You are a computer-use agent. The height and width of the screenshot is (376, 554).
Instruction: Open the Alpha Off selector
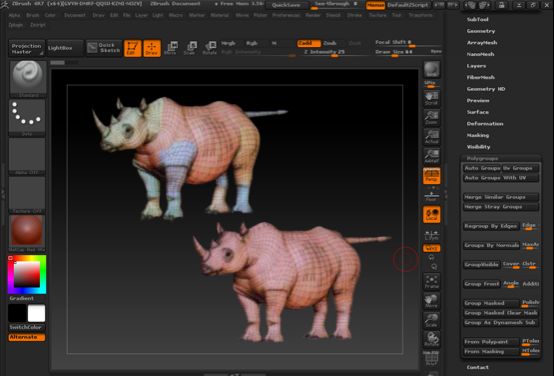click(28, 156)
